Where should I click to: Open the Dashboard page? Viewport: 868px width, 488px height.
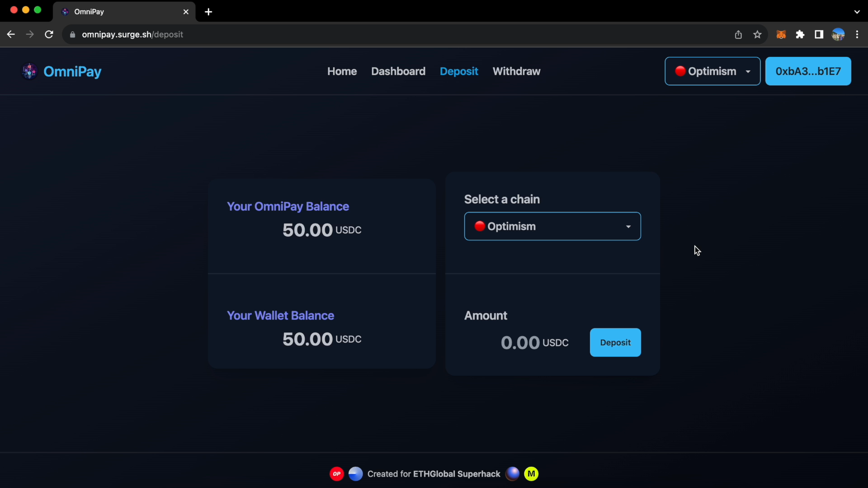398,71
